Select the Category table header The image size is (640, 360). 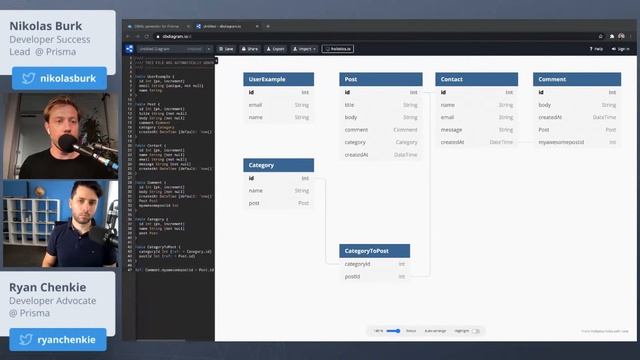tap(279, 165)
